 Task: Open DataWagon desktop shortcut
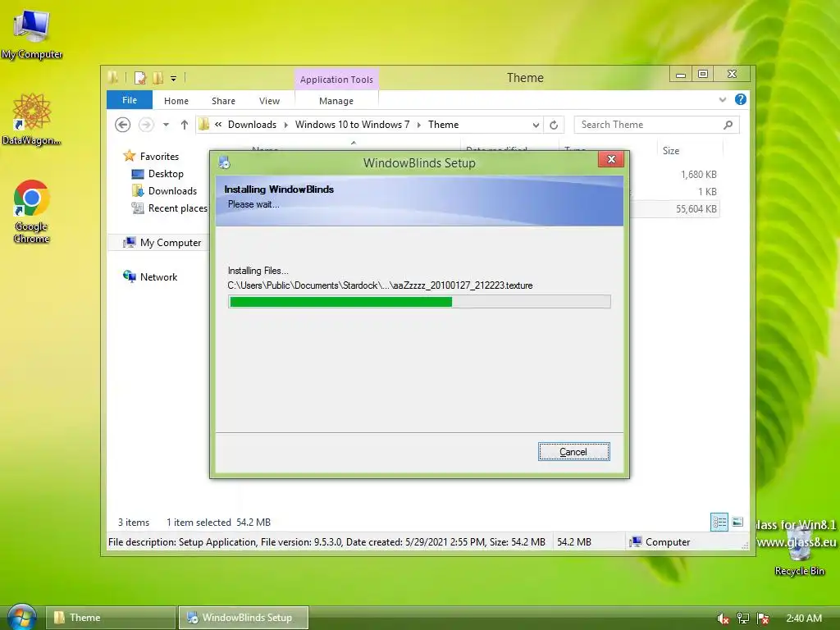point(32,119)
